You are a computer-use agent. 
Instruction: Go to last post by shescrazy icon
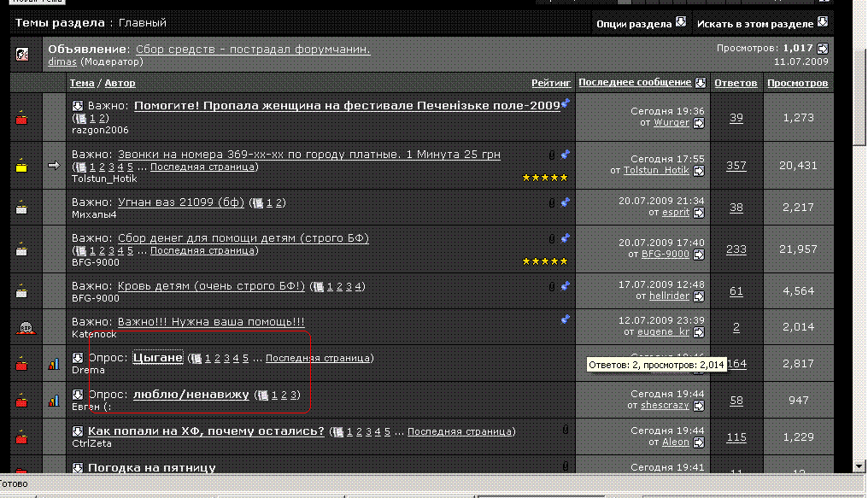click(x=699, y=406)
